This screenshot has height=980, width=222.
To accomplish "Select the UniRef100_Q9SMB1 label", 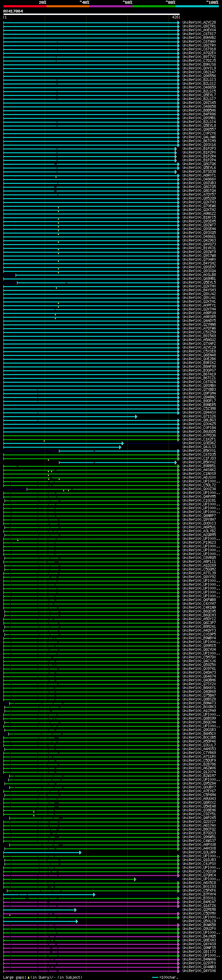I will [199, 118].
